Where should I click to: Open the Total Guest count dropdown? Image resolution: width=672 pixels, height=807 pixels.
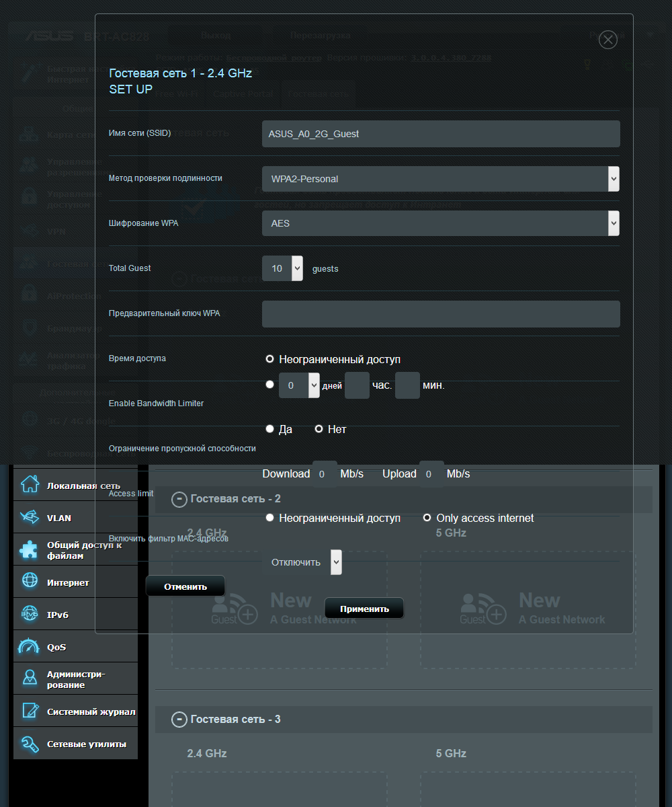[x=282, y=268]
